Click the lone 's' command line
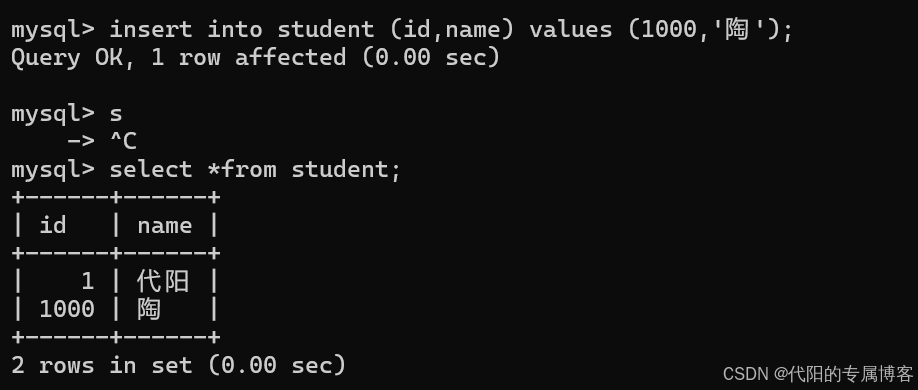Viewport: 918px width, 390px height. (x=67, y=113)
